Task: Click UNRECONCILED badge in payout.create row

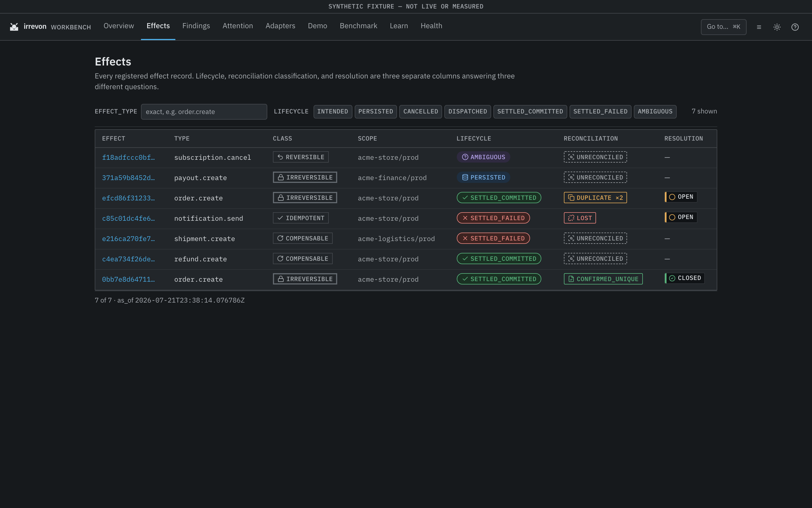Action: (595, 178)
